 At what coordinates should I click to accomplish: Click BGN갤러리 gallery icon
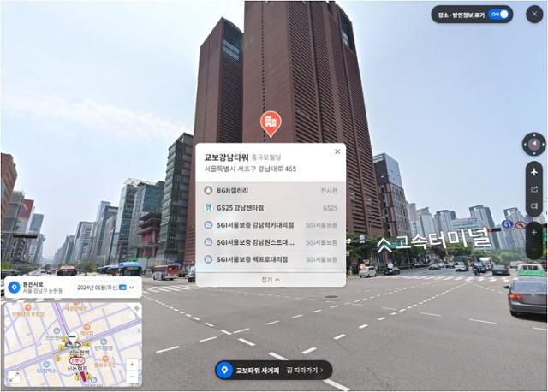208,191
